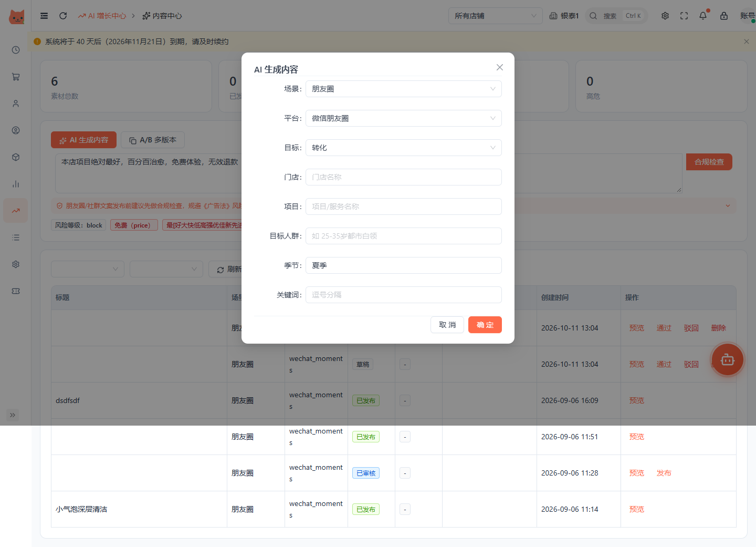Open the notifications bell
The width and height of the screenshot is (756, 547).
tap(703, 16)
